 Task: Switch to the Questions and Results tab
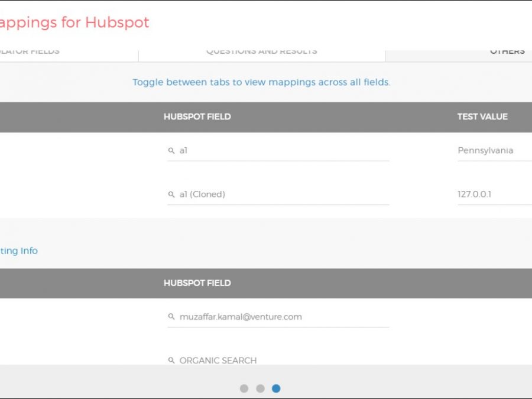(x=261, y=52)
